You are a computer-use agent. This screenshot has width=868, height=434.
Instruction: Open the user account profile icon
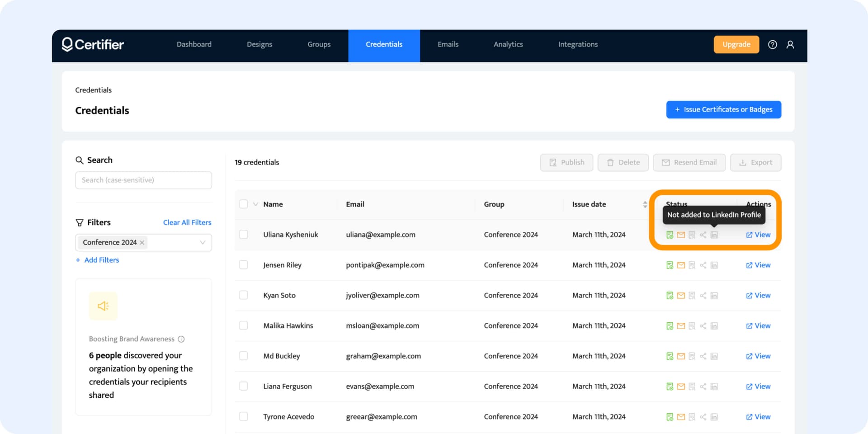tap(790, 44)
